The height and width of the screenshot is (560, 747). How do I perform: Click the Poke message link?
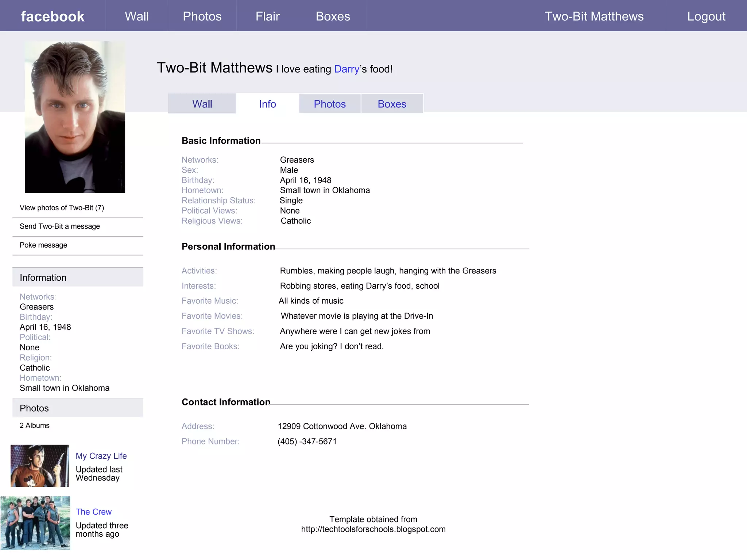pos(43,245)
